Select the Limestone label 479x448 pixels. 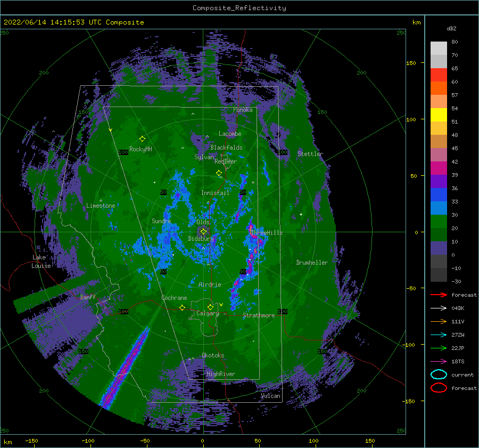coord(101,206)
